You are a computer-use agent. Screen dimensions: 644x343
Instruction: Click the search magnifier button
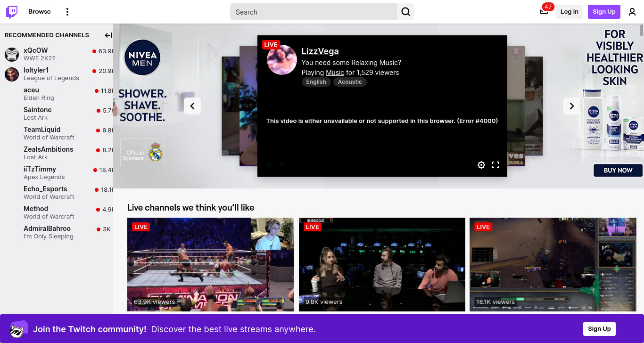[x=405, y=12]
